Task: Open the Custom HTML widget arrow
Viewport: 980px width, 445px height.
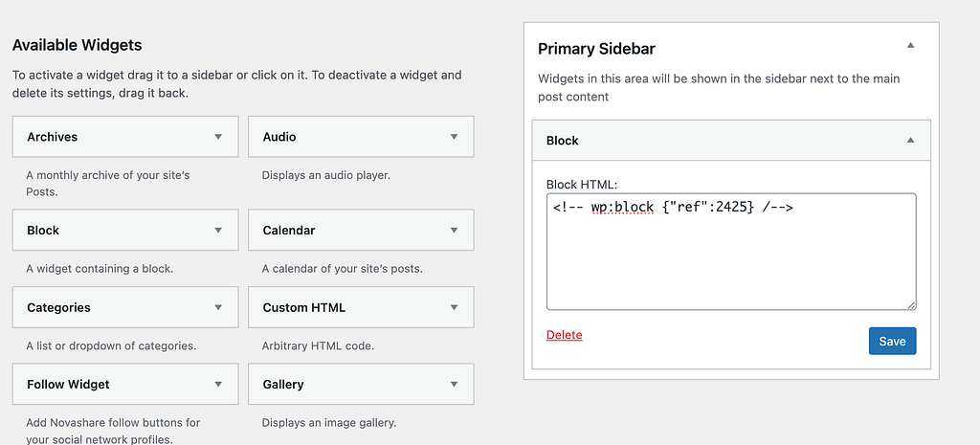Action: pyautogui.click(x=455, y=308)
